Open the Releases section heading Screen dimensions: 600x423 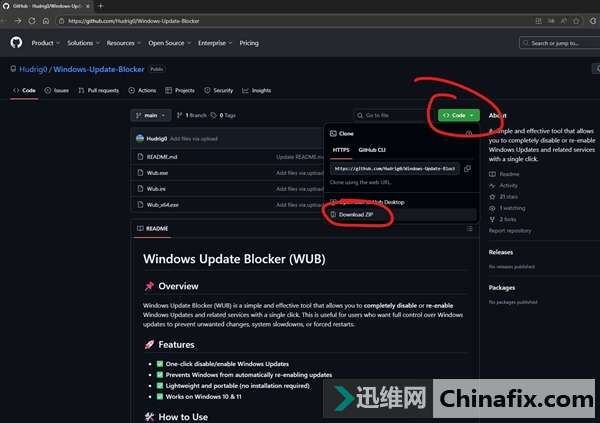tap(501, 252)
